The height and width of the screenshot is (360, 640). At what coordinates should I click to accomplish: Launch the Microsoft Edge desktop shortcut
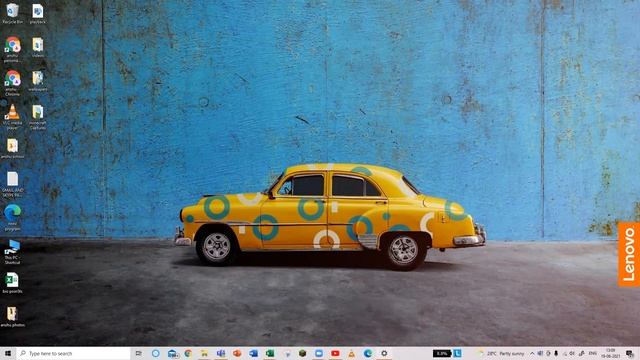[12, 218]
